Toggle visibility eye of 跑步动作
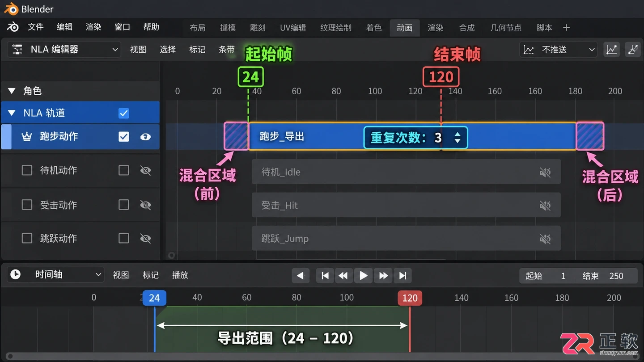 click(x=145, y=137)
